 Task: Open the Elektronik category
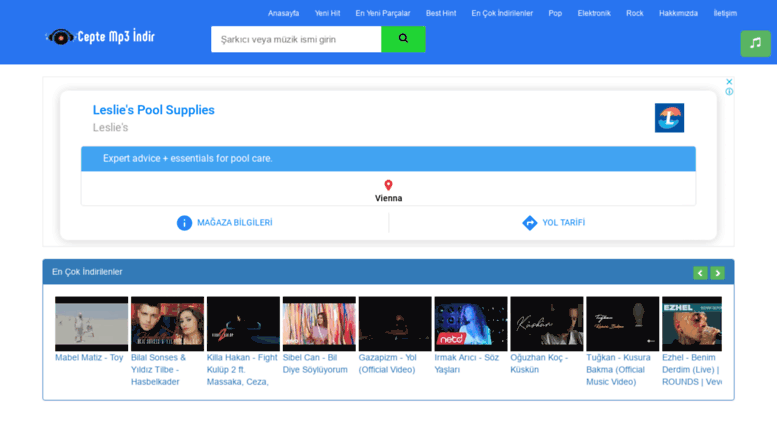click(x=594, y=14)
